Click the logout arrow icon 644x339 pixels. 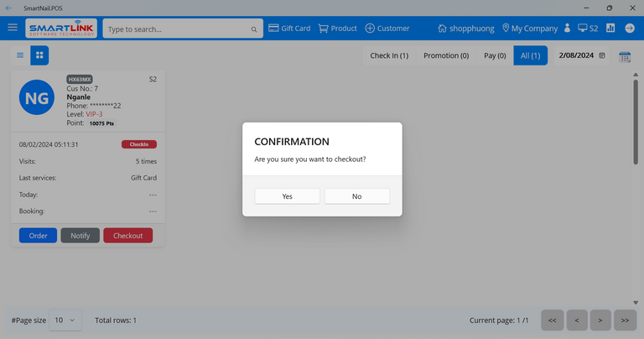631,28
